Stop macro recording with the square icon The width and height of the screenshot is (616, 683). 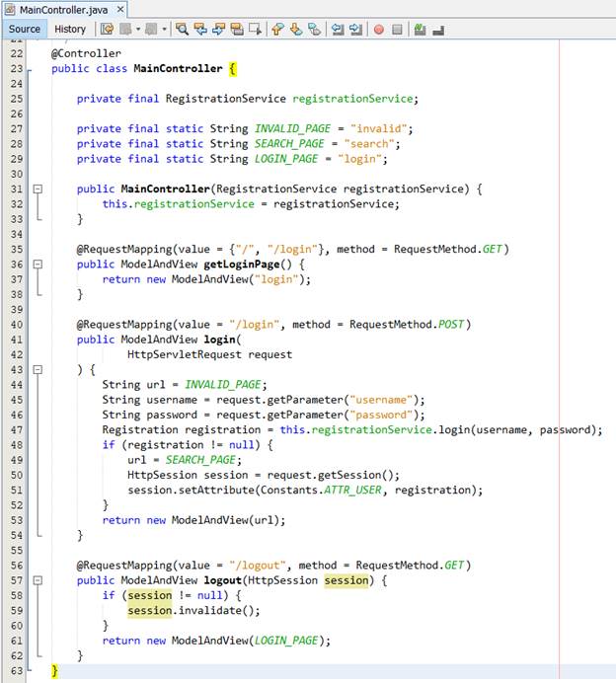(397, 30)
